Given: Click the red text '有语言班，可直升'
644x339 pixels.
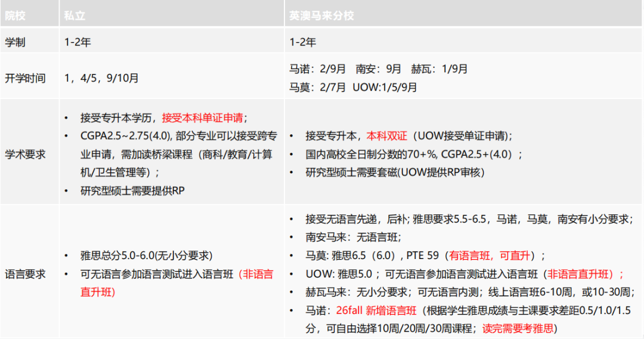Looking at the screenshot, I should [x=490, y=255].
